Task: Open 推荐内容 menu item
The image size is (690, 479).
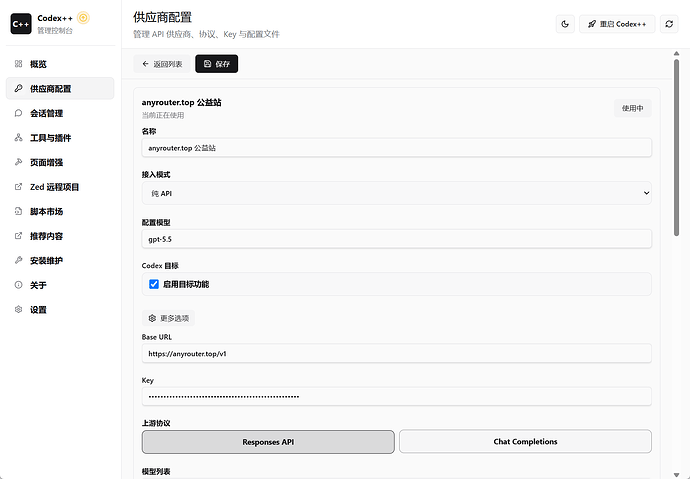Action: [60, 236]
